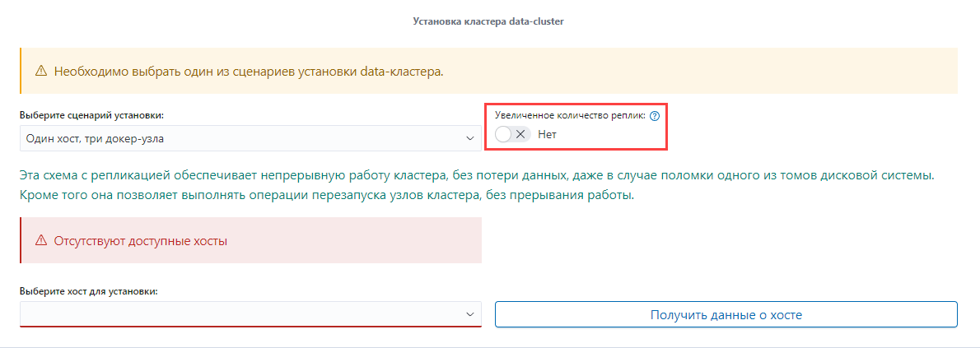This screenshot has width=980, height=348.
Task: Click the chevron of the scenario dropdown
Action: [x=470, y=139]
